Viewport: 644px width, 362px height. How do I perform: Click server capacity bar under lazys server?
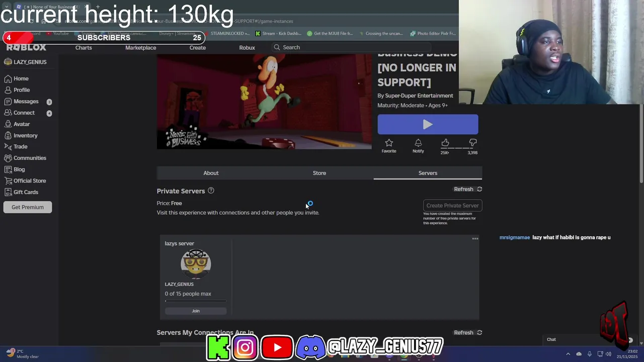[x=196, y=301]
